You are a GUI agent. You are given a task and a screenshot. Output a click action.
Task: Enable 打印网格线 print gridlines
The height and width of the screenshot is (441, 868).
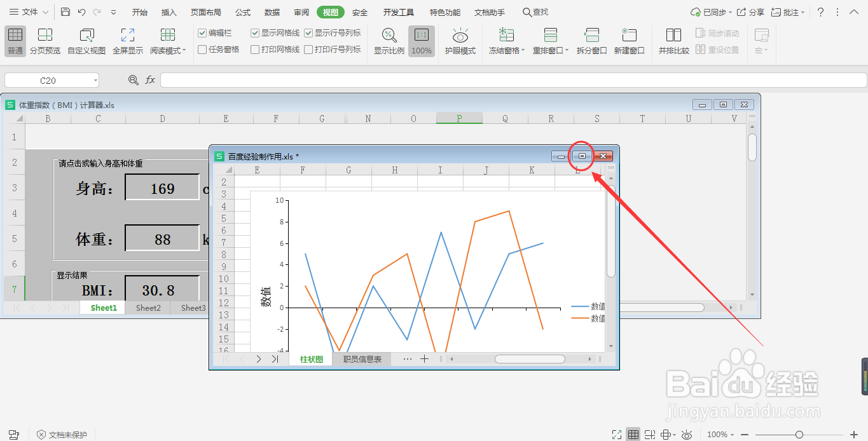click(255, 50)
